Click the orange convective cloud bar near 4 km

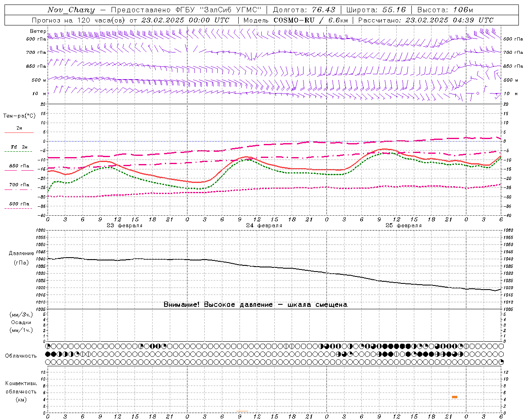(x=454, y=397)
